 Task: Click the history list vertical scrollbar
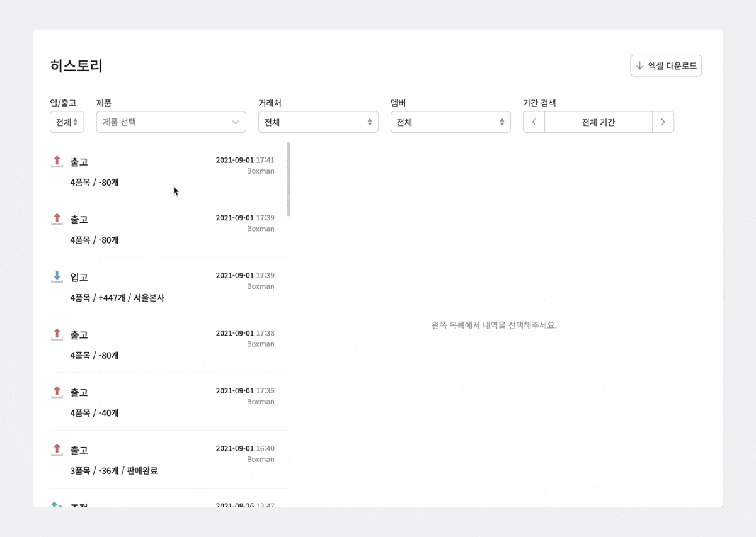point(289,179)
